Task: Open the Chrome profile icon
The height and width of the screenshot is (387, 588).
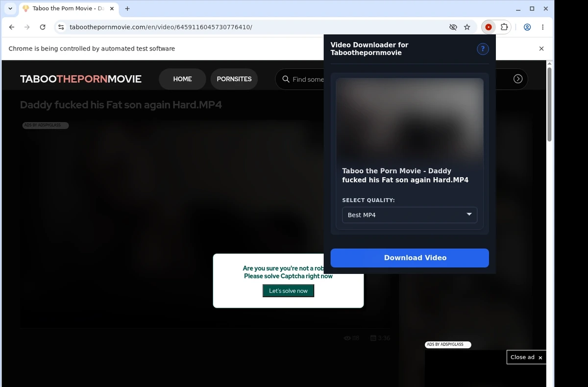Action: pos(527,27)
